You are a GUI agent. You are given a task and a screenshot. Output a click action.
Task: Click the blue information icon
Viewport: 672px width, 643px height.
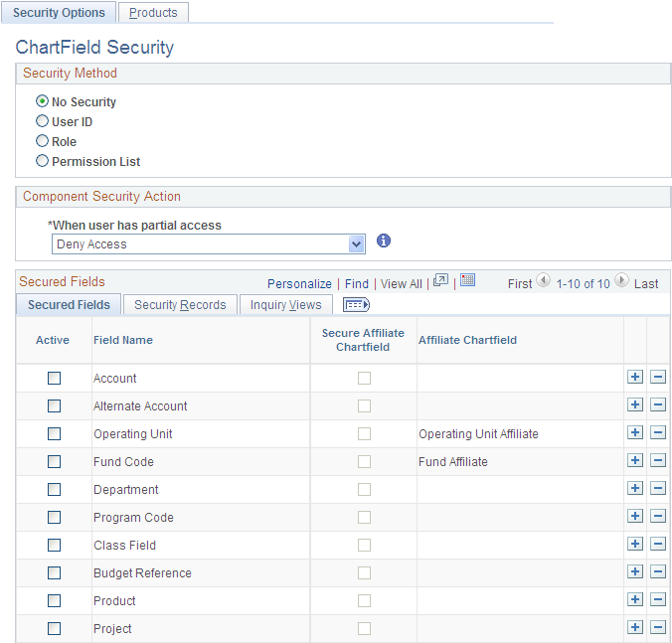[384, 241]
